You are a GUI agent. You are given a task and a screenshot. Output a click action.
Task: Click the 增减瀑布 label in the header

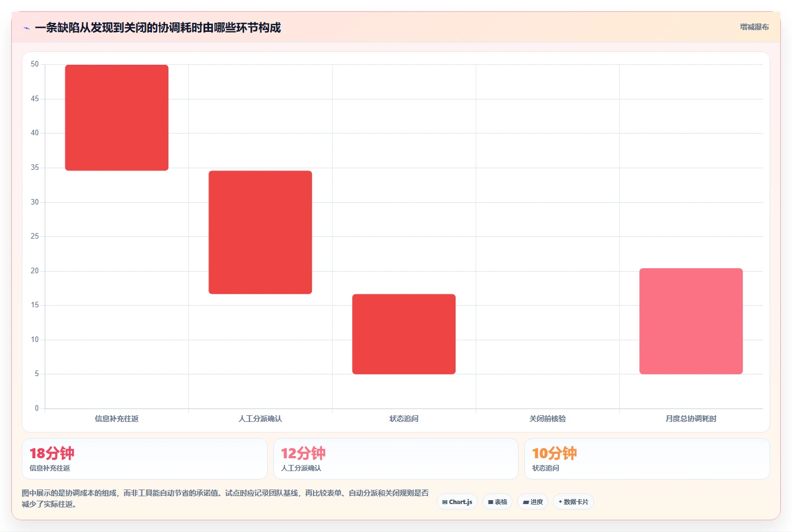pyautogui.click(x=754, y=27)
